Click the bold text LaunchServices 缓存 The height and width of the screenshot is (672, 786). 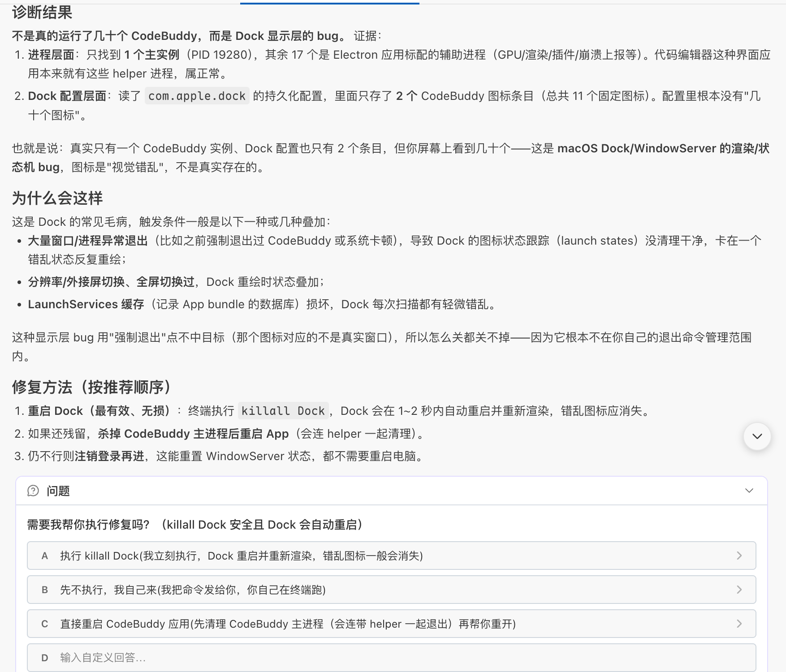[86, 304]
